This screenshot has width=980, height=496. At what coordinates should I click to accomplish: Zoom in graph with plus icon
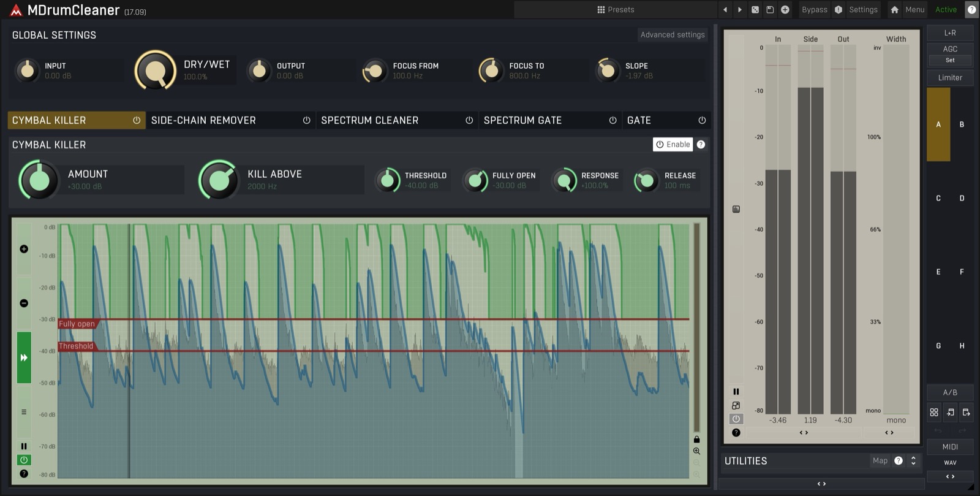(24, 249)
